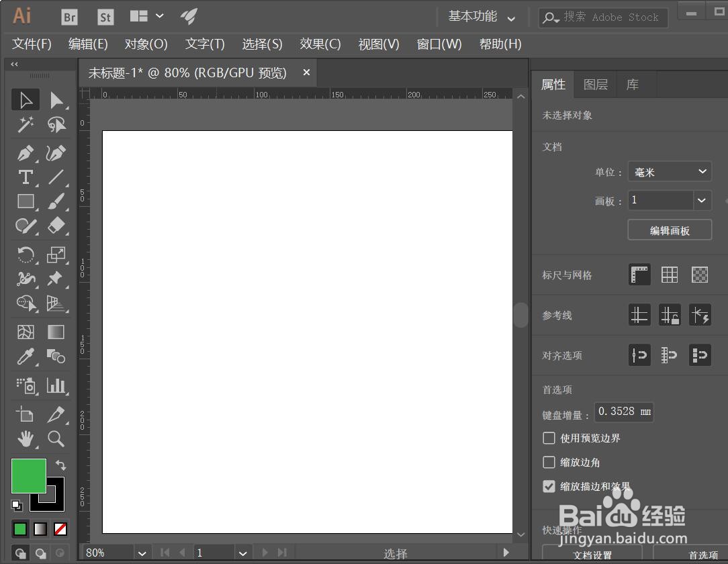The image size is (728, 564).
Task: Collapse the tools panel double arrow
Action: pos(14,64)
